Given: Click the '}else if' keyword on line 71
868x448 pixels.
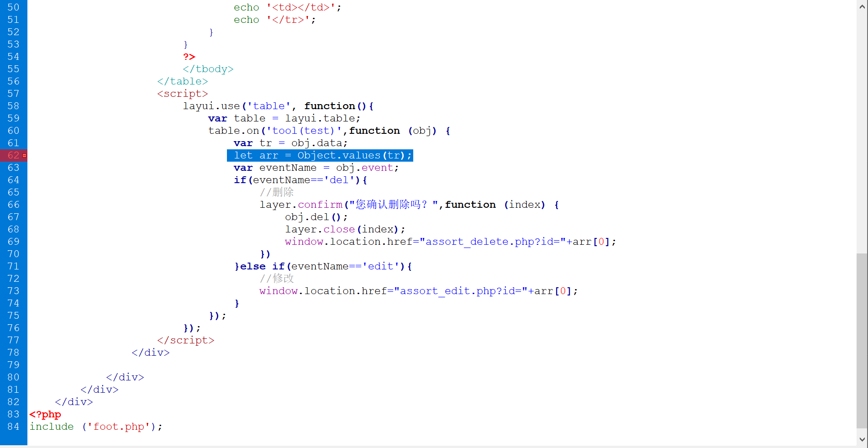Looking at the screenshot, I should pyautogui.click(x=259, y=266).
